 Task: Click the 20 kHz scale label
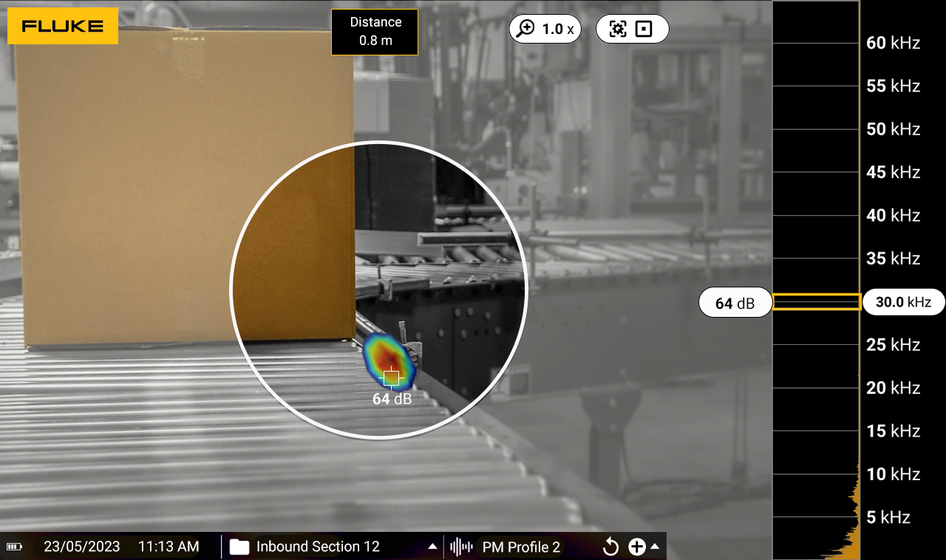(x=893, y=388)
